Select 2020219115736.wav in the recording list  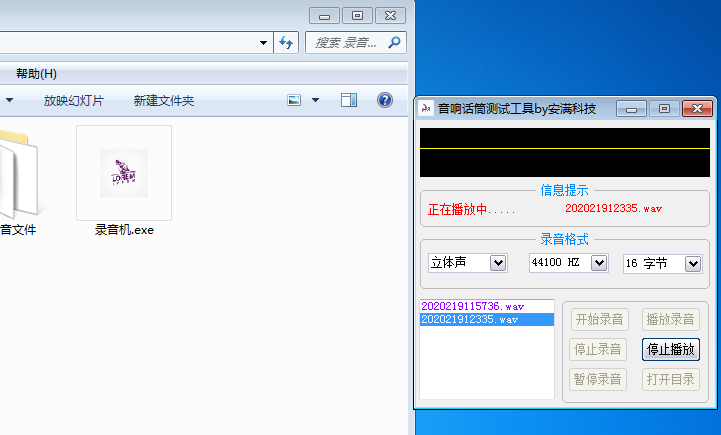point(473,306)
